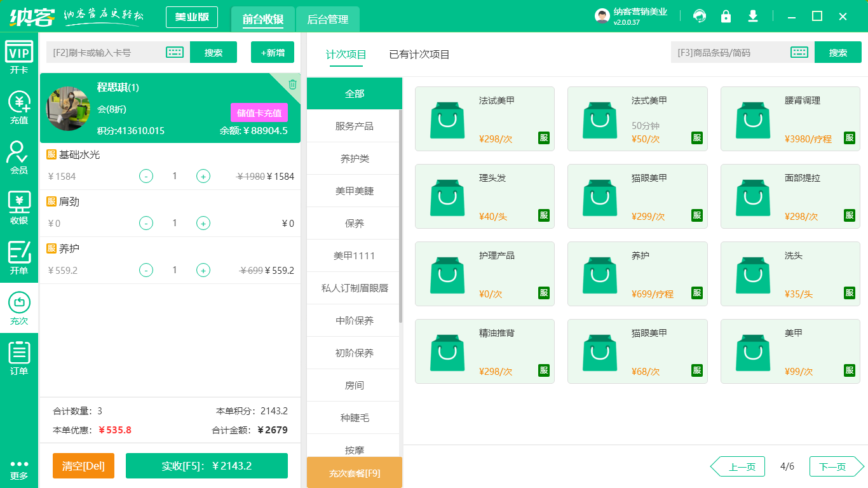Add 面部提拉 product card
The height and width of the screenshot is (488, 868).
(x=790, y=196)
